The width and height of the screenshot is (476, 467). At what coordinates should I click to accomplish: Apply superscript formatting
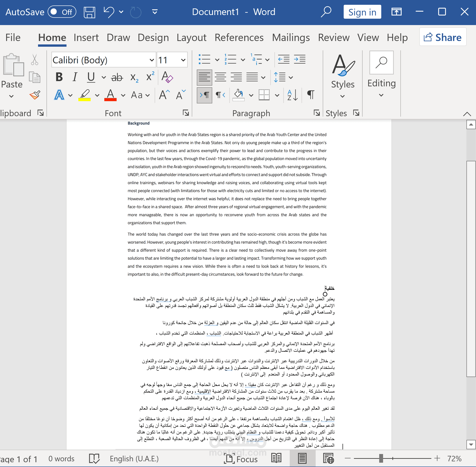[150, 77]
